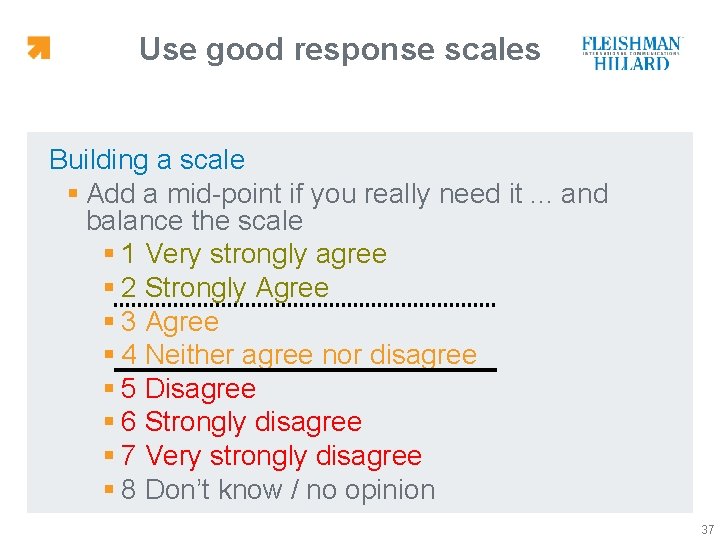
Task: Select '6 Strongly disagree' option
Action: point(242,422)
